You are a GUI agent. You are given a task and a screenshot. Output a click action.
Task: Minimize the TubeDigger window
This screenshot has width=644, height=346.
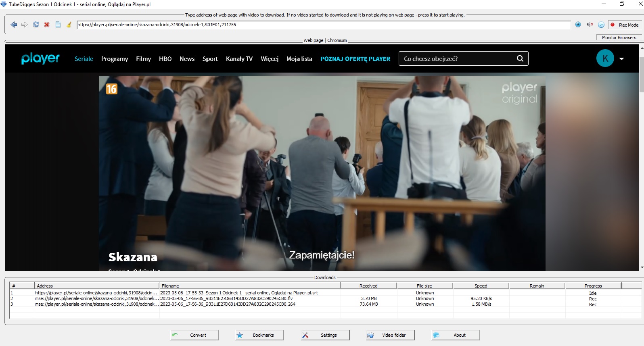coord(604,4)
